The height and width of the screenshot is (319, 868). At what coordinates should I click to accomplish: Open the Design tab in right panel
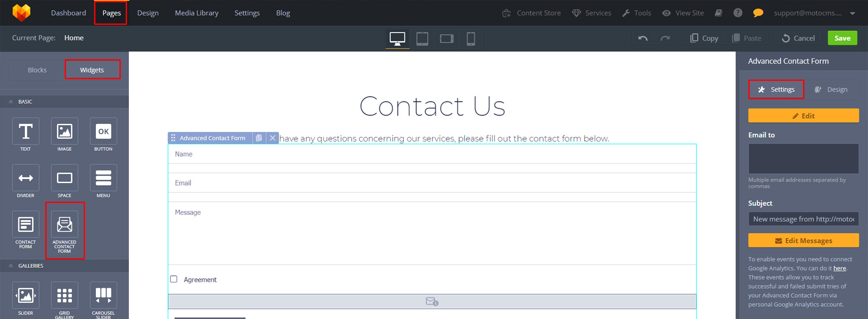click(x=831, y=90)
